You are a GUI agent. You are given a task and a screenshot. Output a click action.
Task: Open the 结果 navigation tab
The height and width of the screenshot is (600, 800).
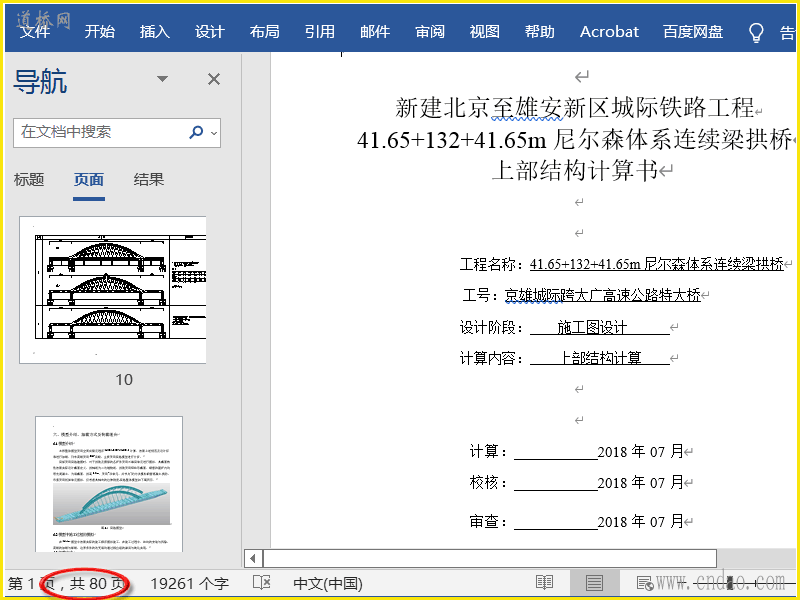pyautogui.click(x=148, y=180)
